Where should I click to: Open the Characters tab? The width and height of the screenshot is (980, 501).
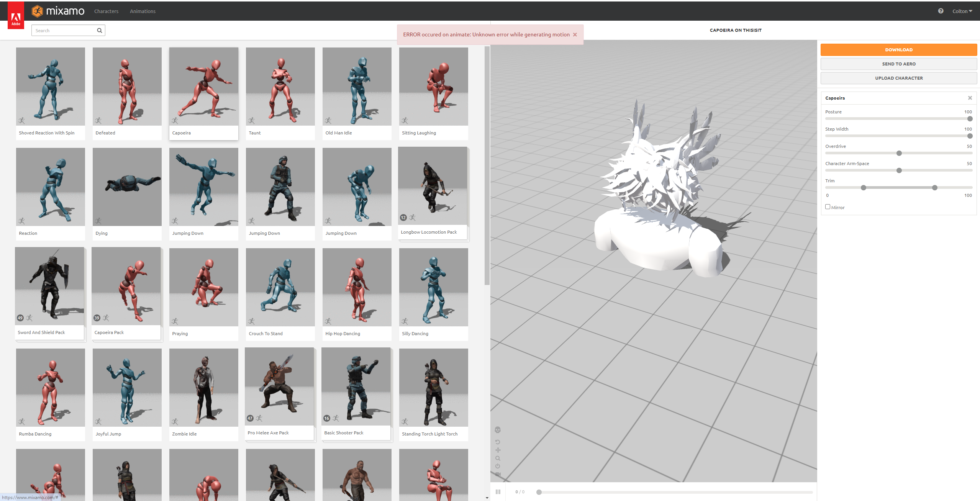(106, 11)
